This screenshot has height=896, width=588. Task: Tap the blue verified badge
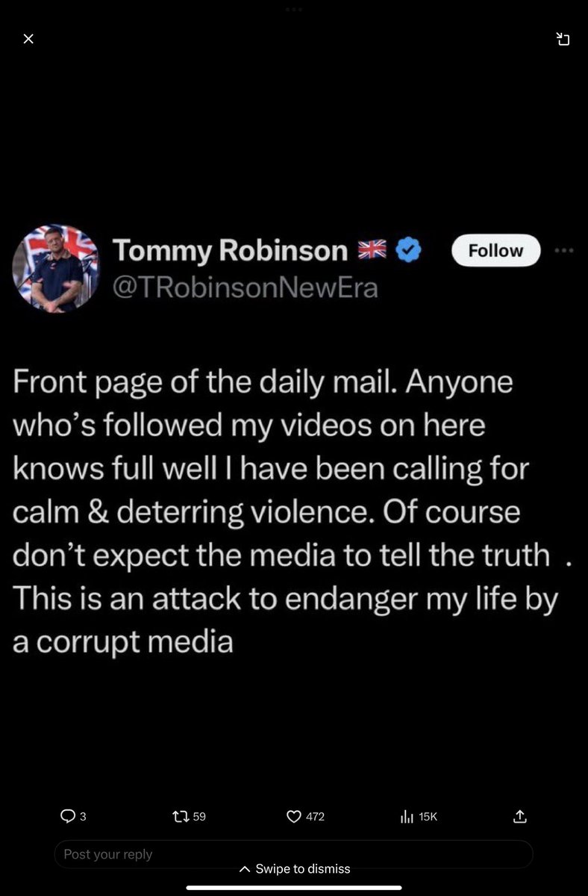[408, 251]
